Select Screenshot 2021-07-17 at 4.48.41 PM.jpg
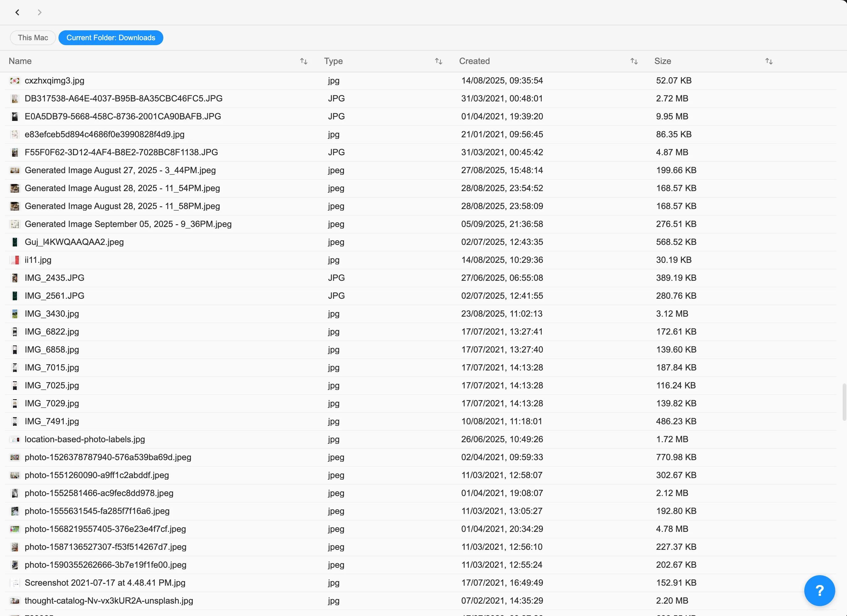The image size is (847, 616). tap(105, 582)
